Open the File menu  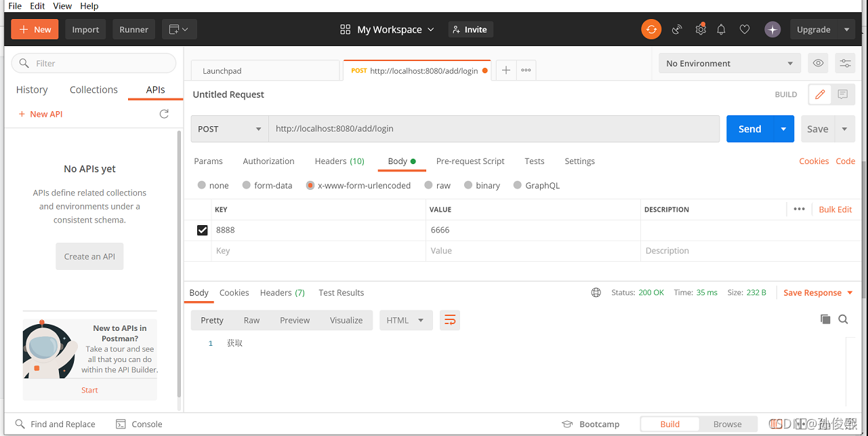click(x=15, y=5)
